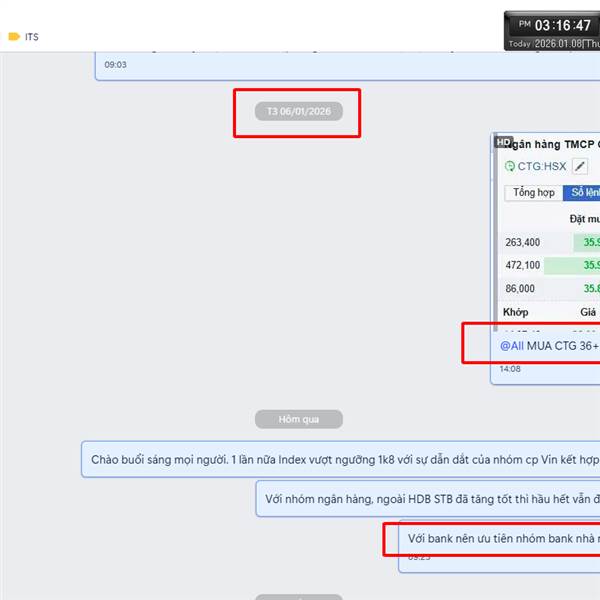
Task: Click the Ngân hàng TMCP title in image
Action: click(x=553, y=145)
